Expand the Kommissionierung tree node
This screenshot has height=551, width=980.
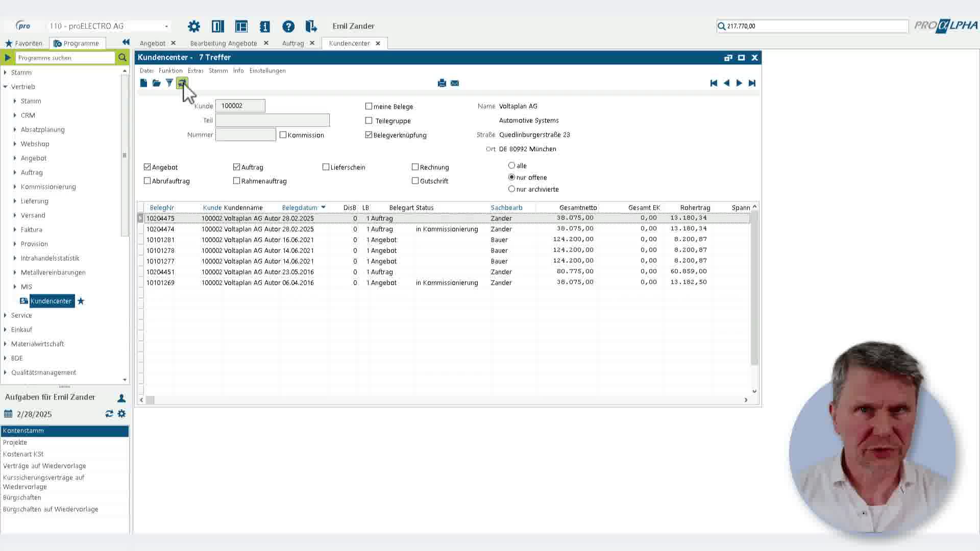(x=15, y=187)
